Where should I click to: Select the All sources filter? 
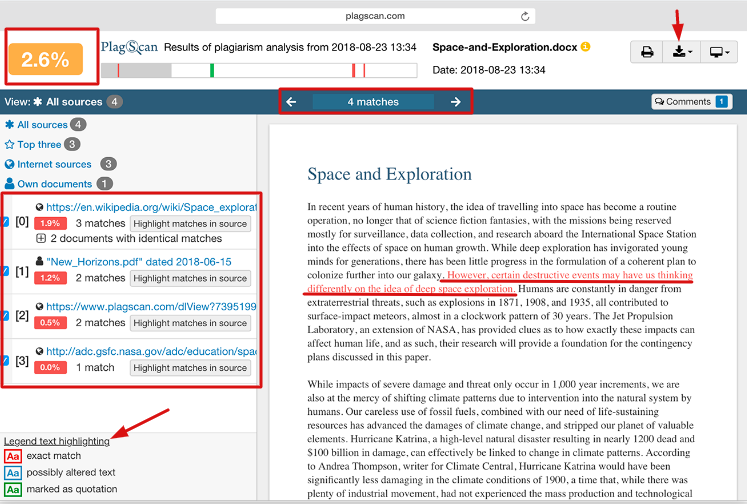coord(42,125)
